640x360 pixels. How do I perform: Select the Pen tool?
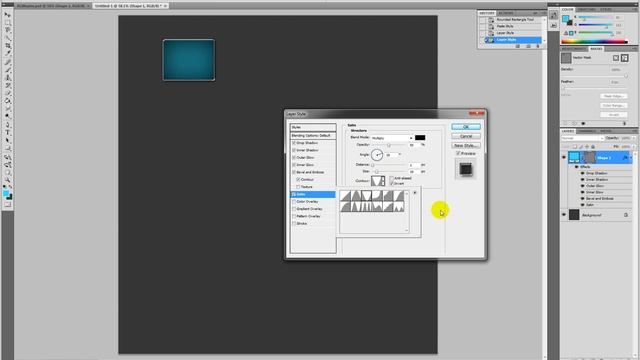tap(7, 125)
